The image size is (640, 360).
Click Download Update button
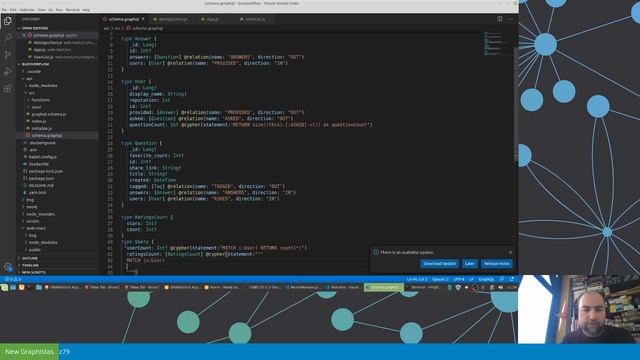tap(440, 264)
